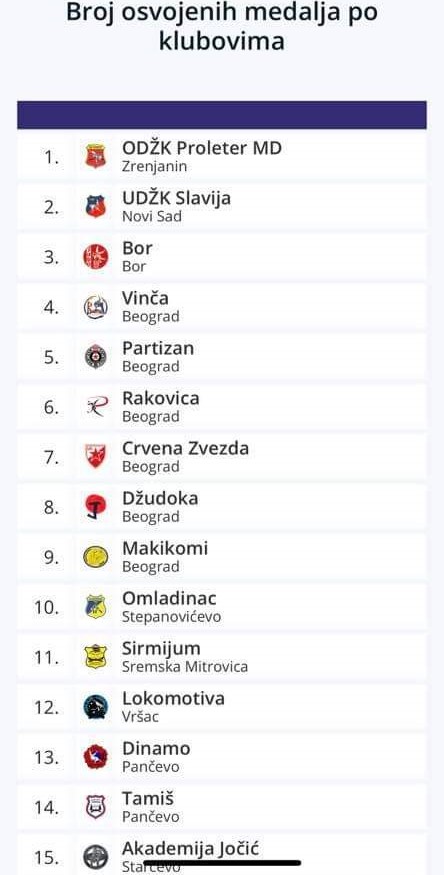
Task: Click the Vinča club emblem
Action: tap(95, 307)
